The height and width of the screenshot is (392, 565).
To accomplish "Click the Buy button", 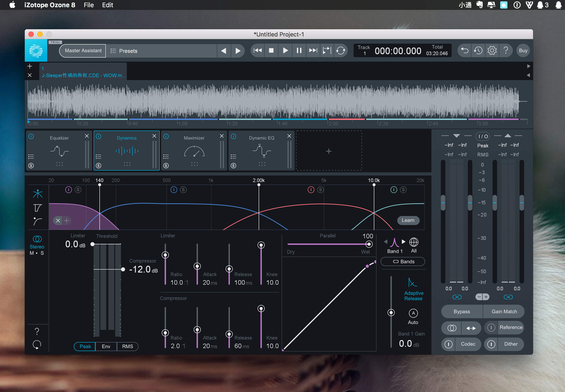I will click(523, 51).
